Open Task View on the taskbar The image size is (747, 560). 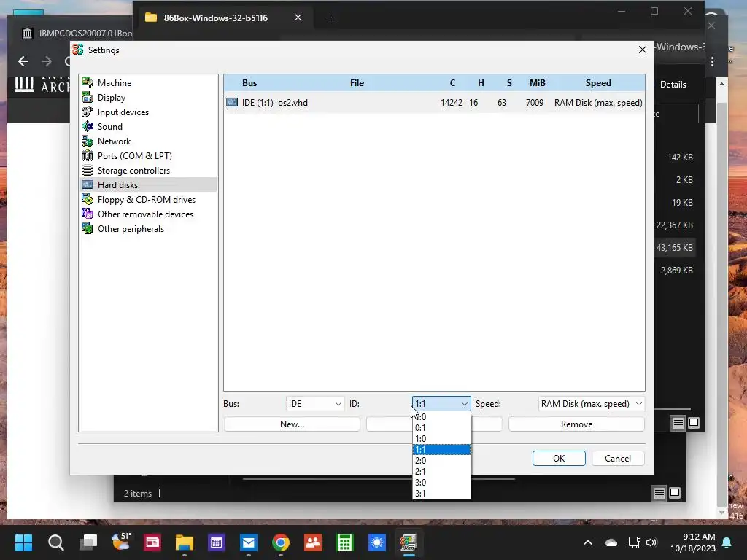(x=88, y=542)
